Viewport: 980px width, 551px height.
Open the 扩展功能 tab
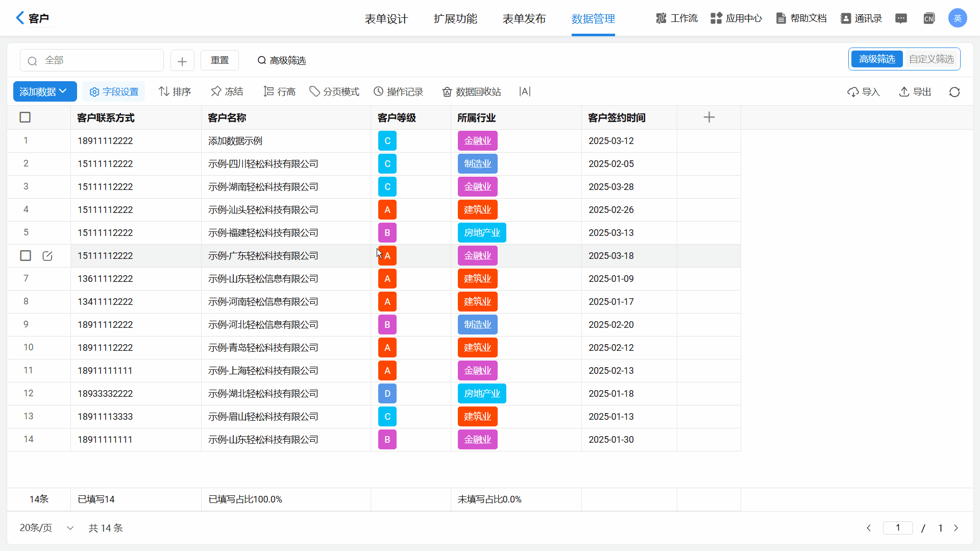coord(455,19)
